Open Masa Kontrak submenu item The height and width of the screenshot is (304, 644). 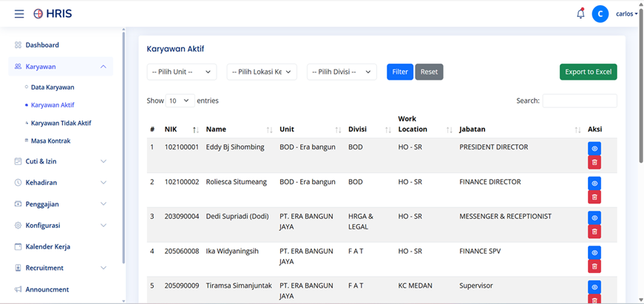[50, 141]
